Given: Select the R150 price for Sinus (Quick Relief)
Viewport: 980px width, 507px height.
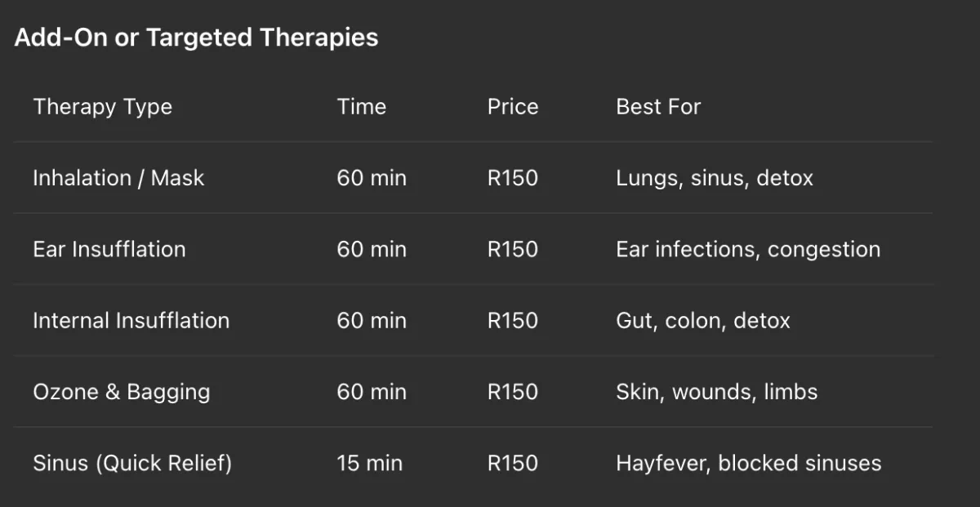Looking at the screenshot, I should click(513, 463).
